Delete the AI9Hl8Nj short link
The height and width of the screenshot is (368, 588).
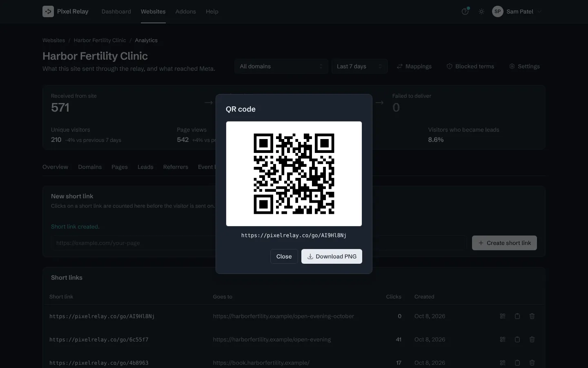click(x=532, y=316)
